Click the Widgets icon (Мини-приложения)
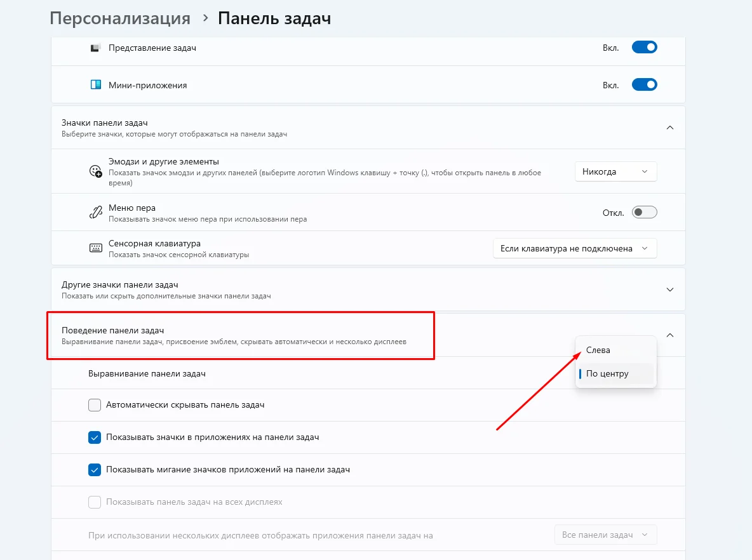Image resolution: width=752 pixels, height=560 pixels. (95, 85)
